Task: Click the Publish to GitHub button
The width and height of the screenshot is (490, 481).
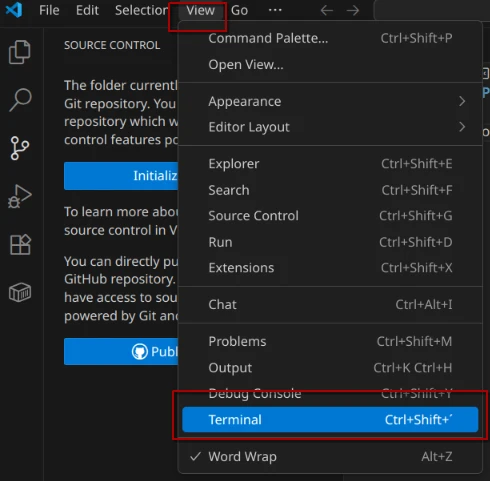Action: click(x=121, y=351)
